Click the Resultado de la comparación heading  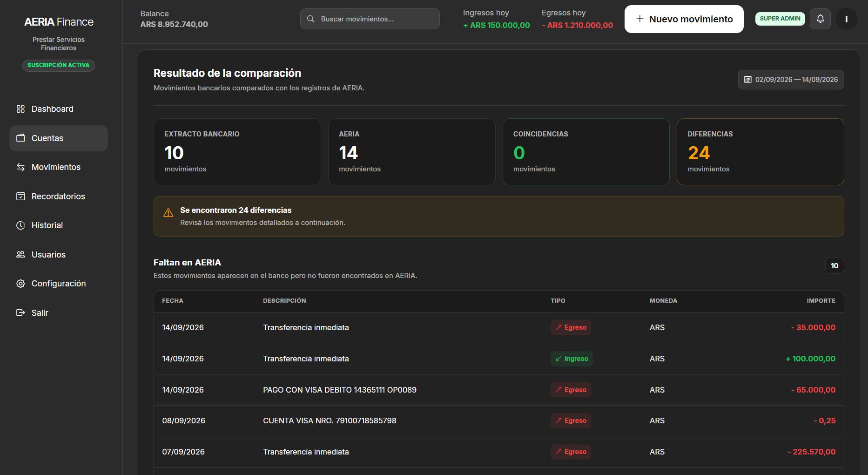coord(227,73)
